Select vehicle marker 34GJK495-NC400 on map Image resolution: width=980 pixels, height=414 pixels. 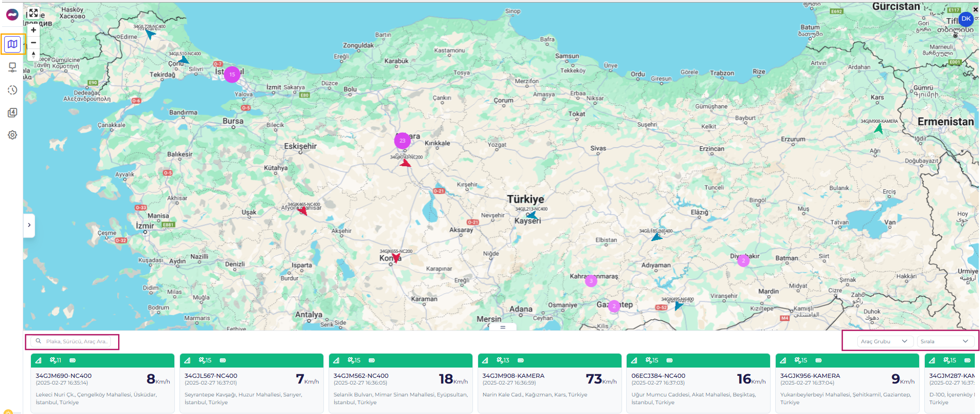(x=678, y=306)
